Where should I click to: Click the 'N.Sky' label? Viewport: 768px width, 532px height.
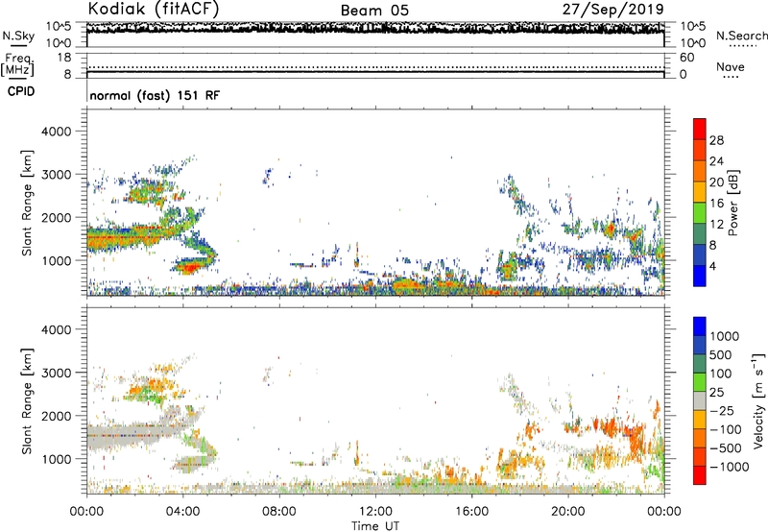(18, 36)
